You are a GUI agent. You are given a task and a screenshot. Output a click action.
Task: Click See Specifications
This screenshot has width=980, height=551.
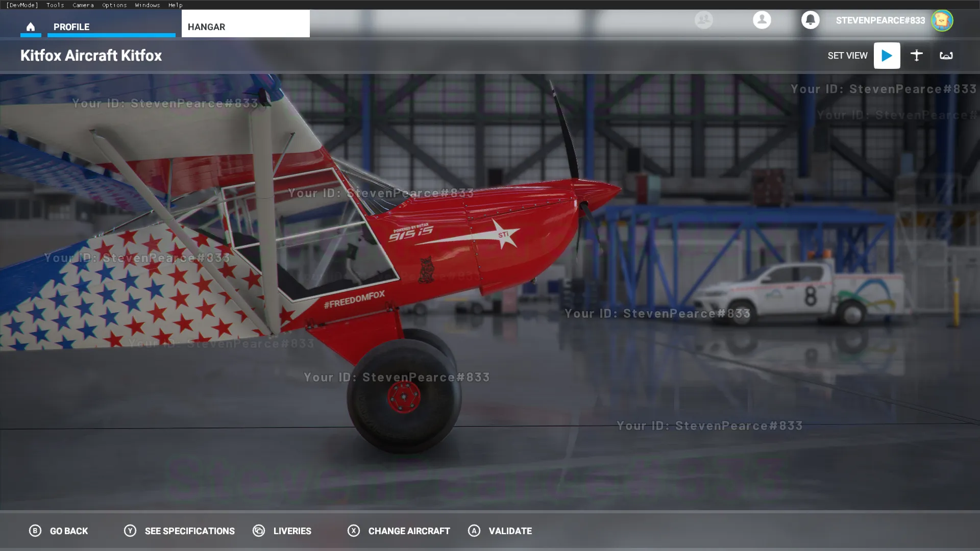(180, 531)
